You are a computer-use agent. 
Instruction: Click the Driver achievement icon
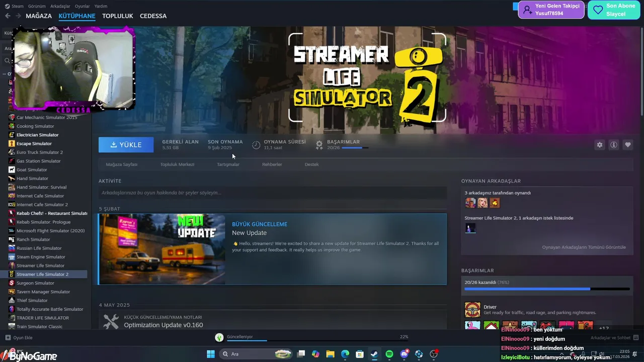click(472, 310)
